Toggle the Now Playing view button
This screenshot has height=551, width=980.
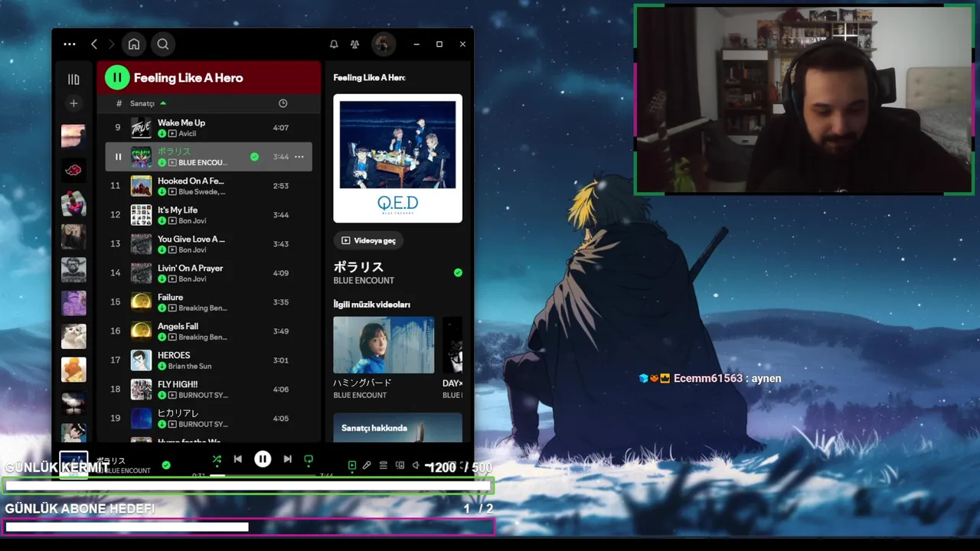352,465
